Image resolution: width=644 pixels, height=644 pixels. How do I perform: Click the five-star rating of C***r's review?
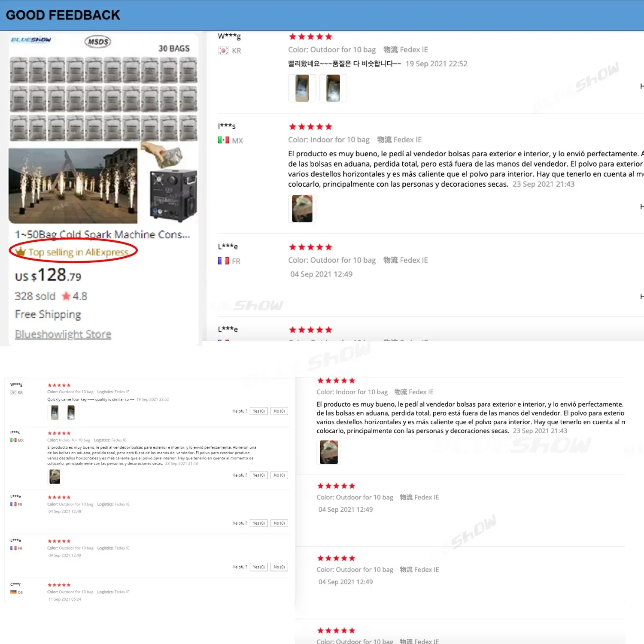coord(59,585)
